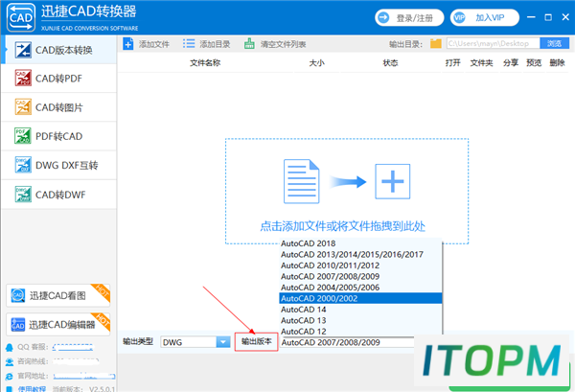Click the 官网地址 browser icon
This screenshot has height=392, width=575.
[x=10, y=377]
